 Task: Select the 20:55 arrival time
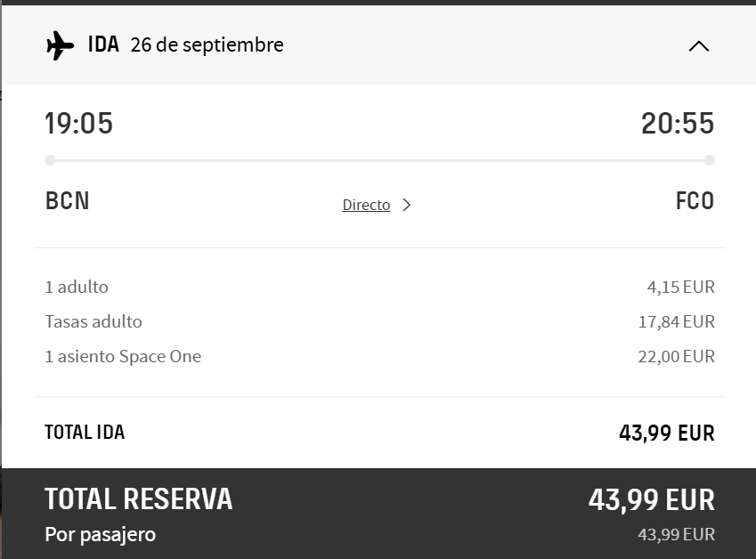pos(678,124)
